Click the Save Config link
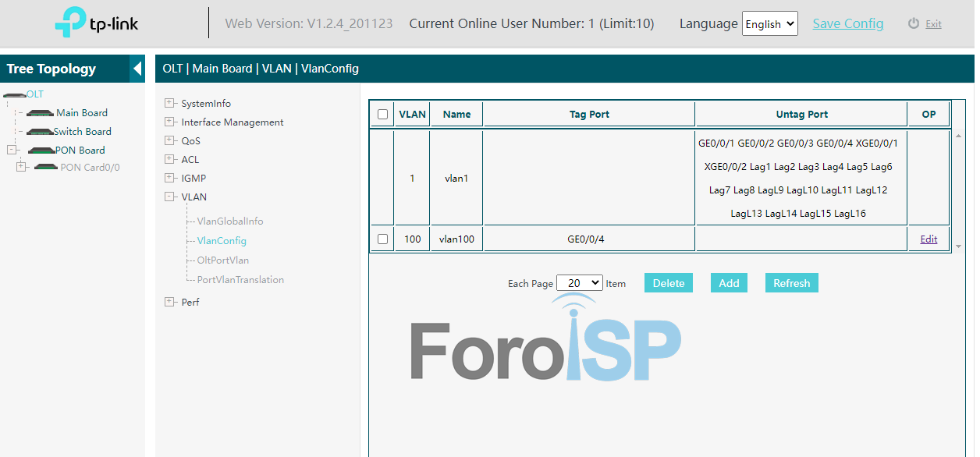Screen dimensions: 980x457 tap(847, 23)
